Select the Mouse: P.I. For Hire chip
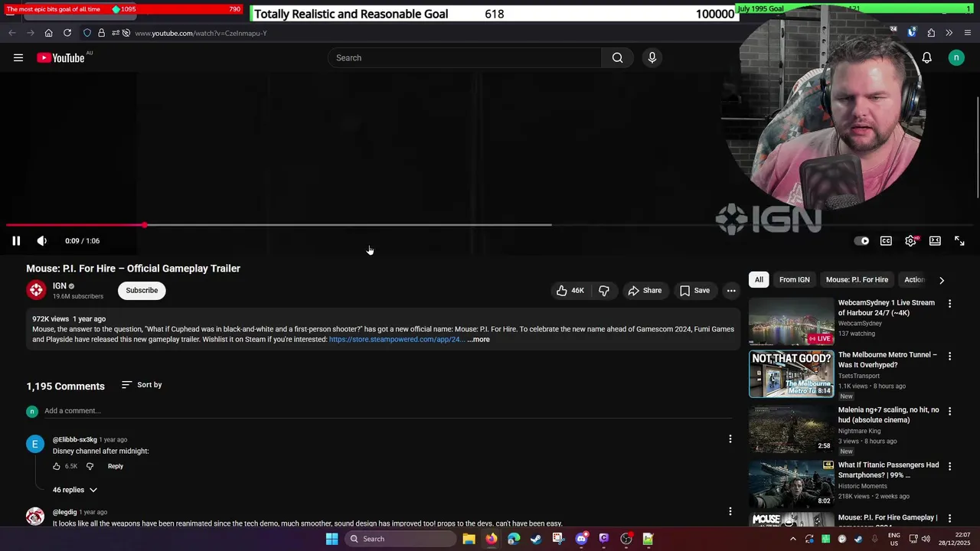Screen dimensions: 980x551 pos(857,279)
